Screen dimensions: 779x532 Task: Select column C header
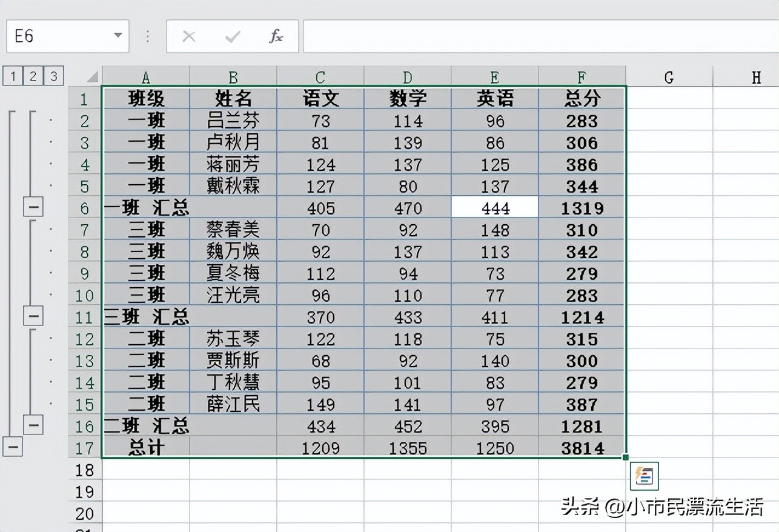320,77
